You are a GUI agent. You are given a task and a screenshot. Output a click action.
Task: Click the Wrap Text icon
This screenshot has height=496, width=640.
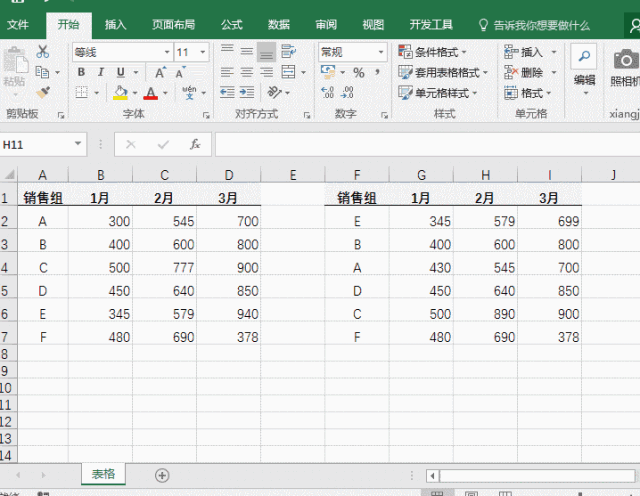289,51
